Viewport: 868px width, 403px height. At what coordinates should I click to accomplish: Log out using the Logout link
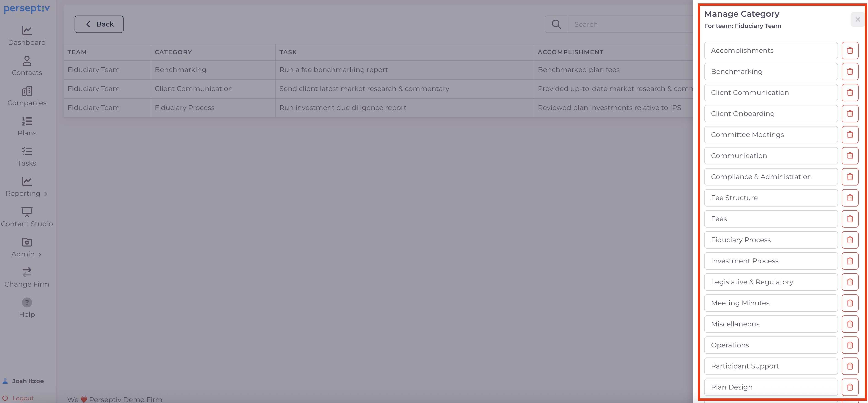pos(23,398)
